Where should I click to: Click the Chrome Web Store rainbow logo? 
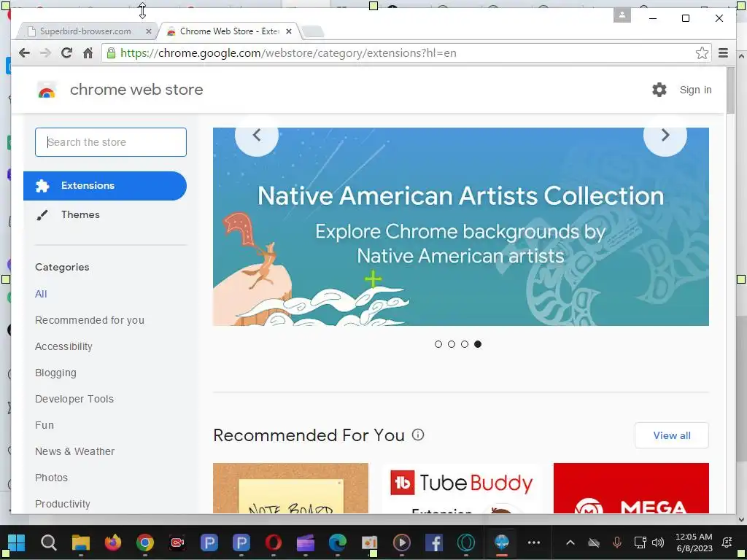[x=47, y=90]
